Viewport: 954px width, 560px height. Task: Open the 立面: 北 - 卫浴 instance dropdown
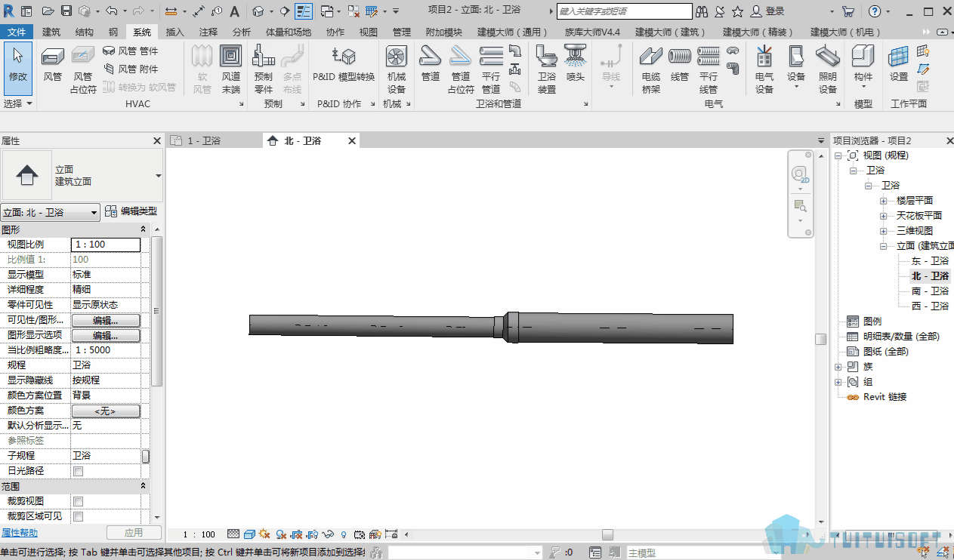coord(51,213)
